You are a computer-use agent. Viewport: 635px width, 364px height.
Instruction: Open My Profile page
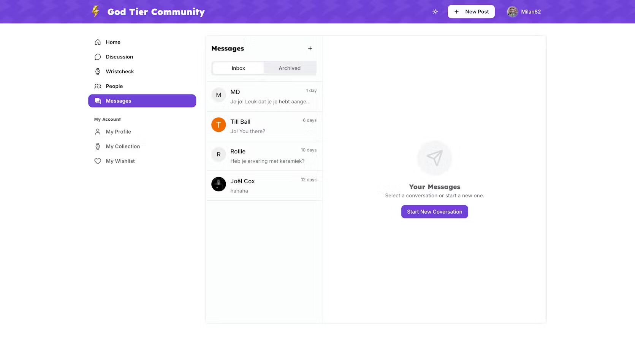click(x=118, y=132)
